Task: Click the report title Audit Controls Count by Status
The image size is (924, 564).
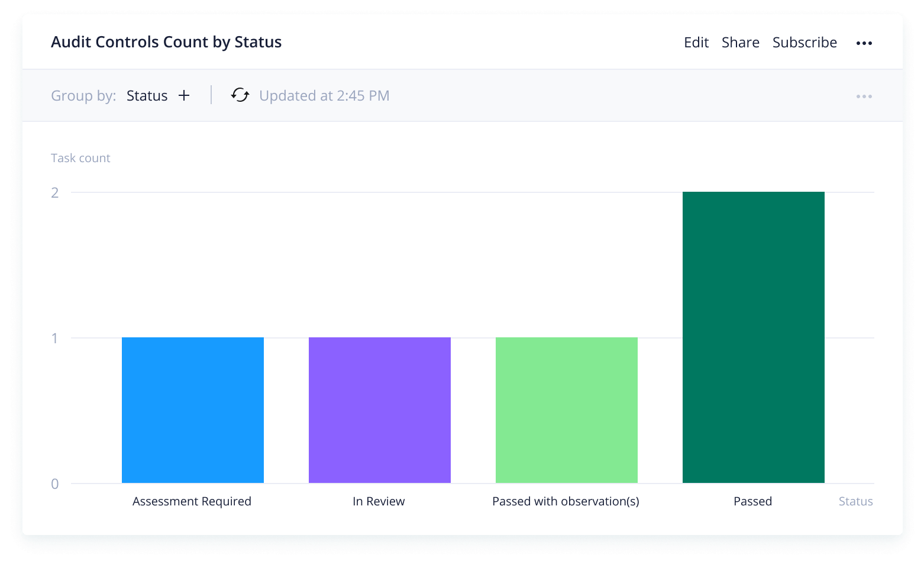Action: coord(166,42)
